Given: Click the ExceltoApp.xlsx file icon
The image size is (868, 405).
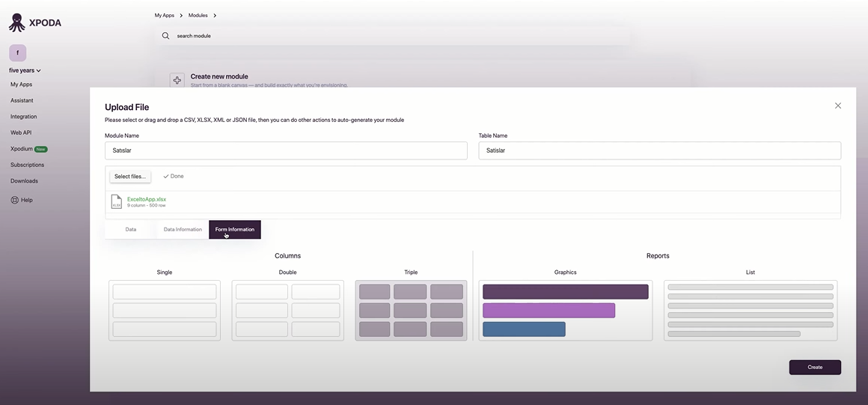Looking at the screenshot, I should coord(116,201).
